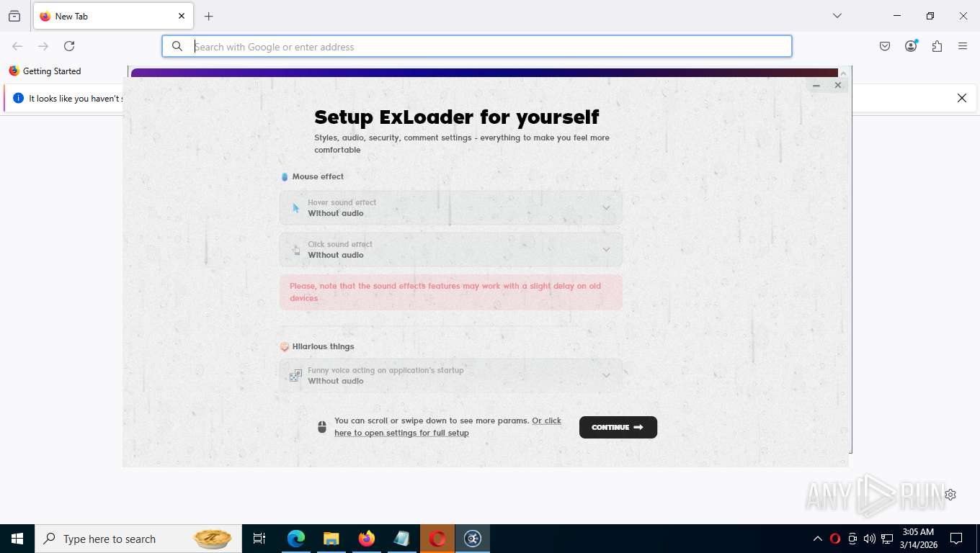Open a new browser tab
The image size is (980, 553).
209,16
